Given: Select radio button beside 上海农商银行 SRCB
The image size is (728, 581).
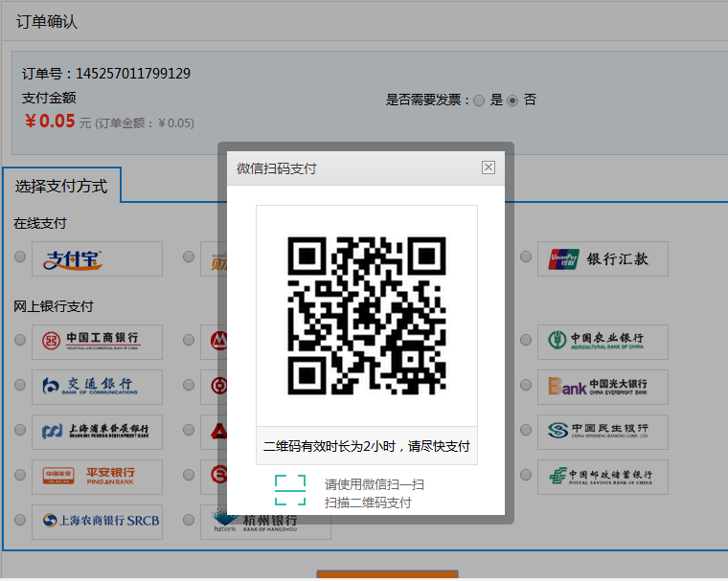Looking at the screenshot, I should tap(20, 521).
